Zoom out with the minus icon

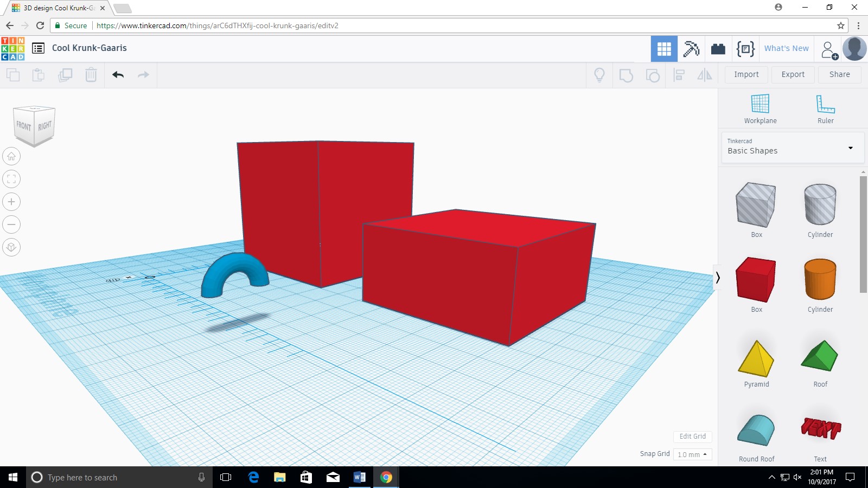[x=11, y=224]
